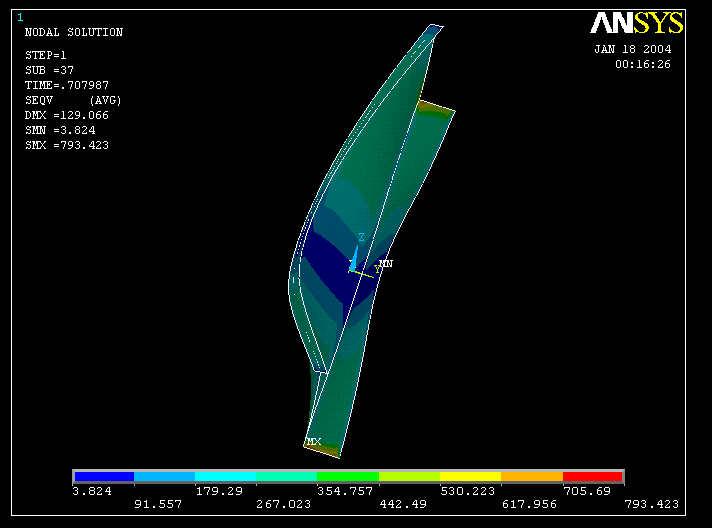Click legend value 179.29
Viewport: 712px width, 528px height.
[x=219, y=491]
